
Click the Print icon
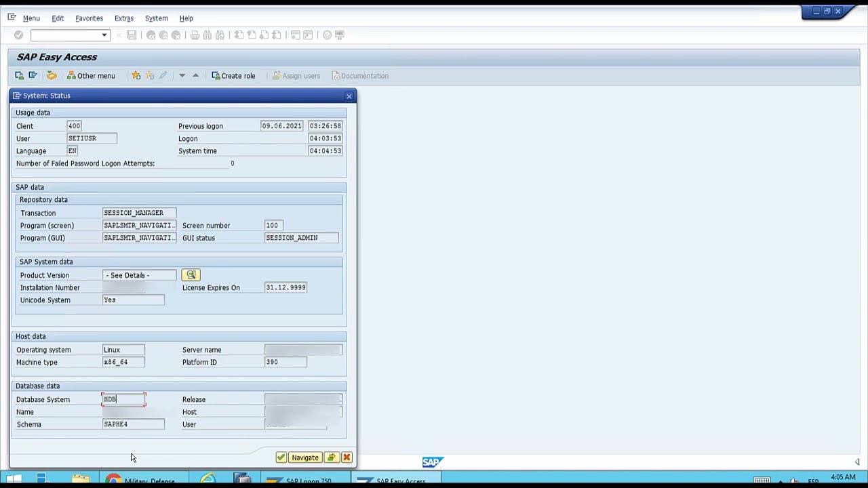tap(195, 35)
